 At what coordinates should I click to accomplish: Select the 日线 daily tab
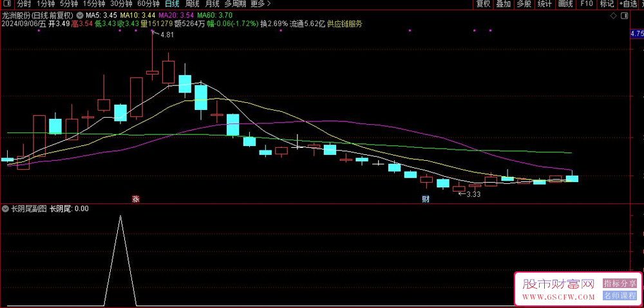[x=172, y=4]
